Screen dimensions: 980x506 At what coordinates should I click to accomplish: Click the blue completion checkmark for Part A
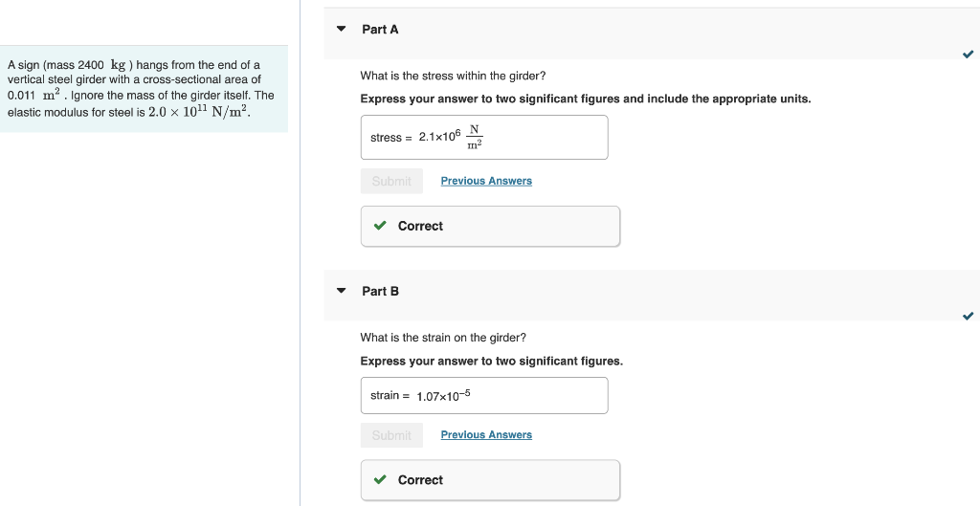point(968,55)
